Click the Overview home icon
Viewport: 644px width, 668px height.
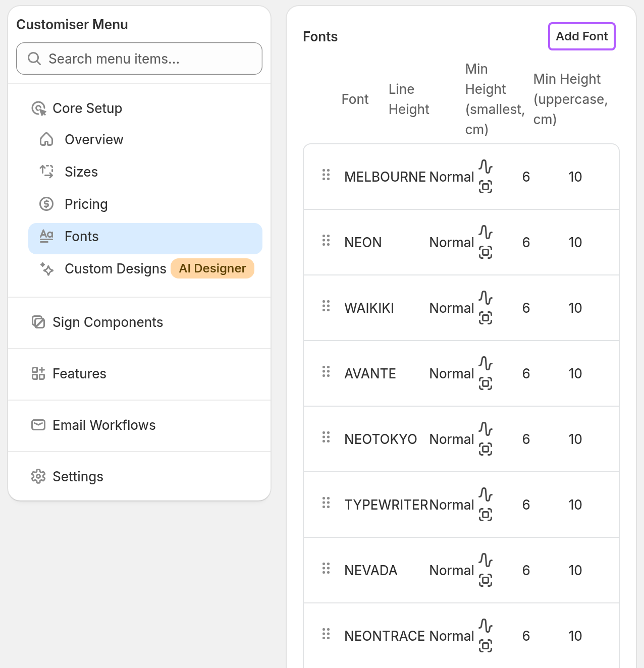[46, 139]
